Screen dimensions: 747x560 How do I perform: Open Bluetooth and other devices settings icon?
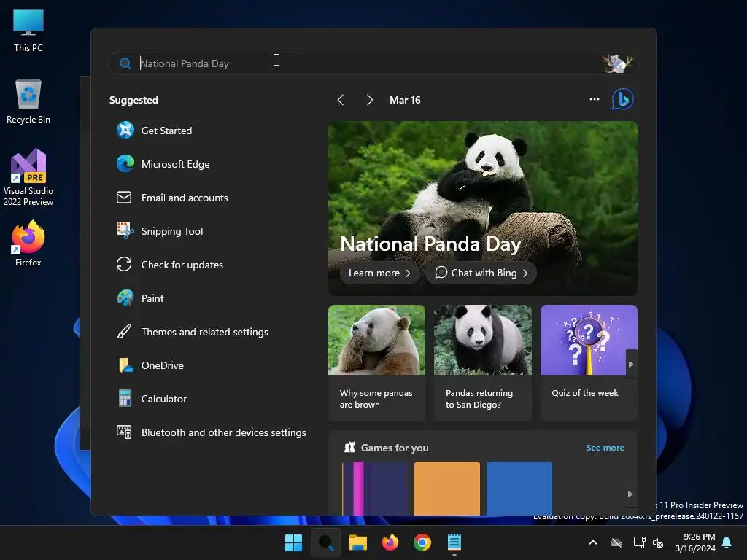click(124, 432)
